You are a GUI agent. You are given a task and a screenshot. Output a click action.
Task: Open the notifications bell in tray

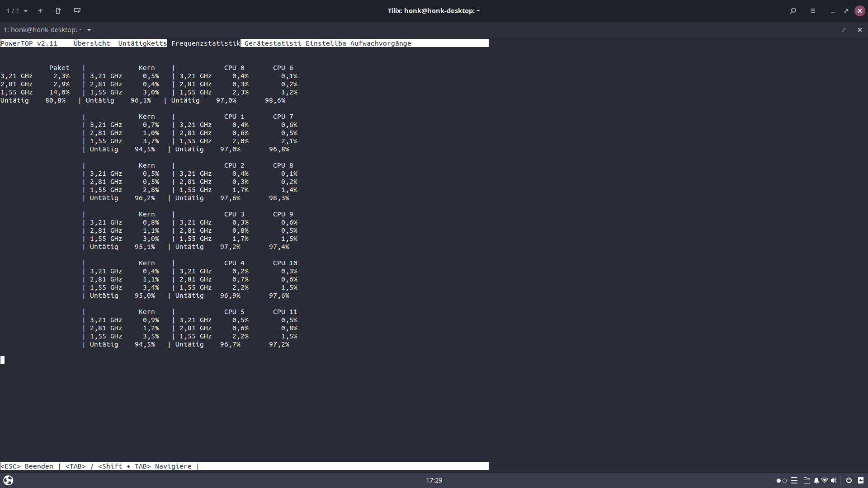[x=816, y=480]
